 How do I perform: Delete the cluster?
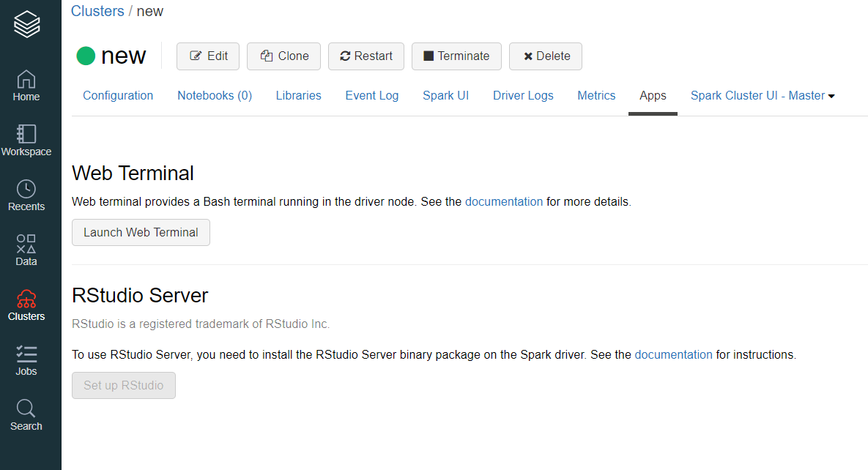(x=546, y=56)
